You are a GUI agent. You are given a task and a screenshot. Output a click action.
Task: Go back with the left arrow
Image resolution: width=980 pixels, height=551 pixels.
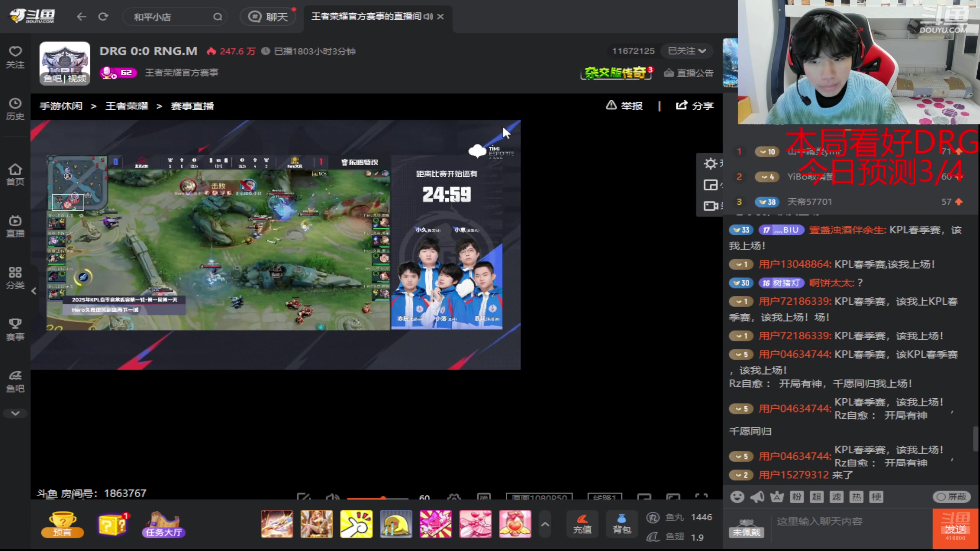coord(81,16)
